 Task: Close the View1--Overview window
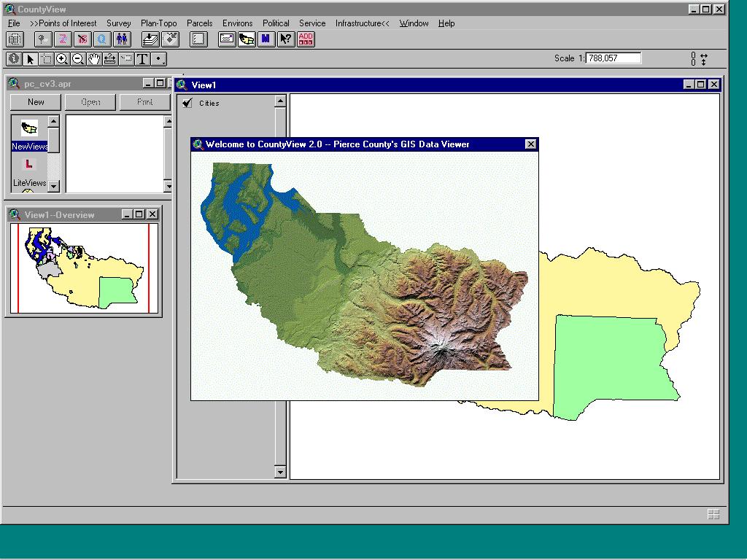pyautogui.click(x=152, y=214)
